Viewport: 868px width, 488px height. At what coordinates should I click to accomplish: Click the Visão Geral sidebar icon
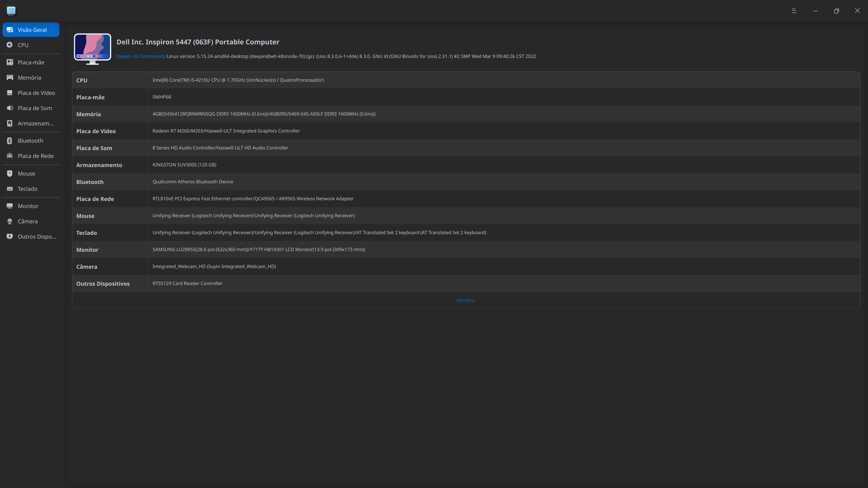(x=10, y=30)
